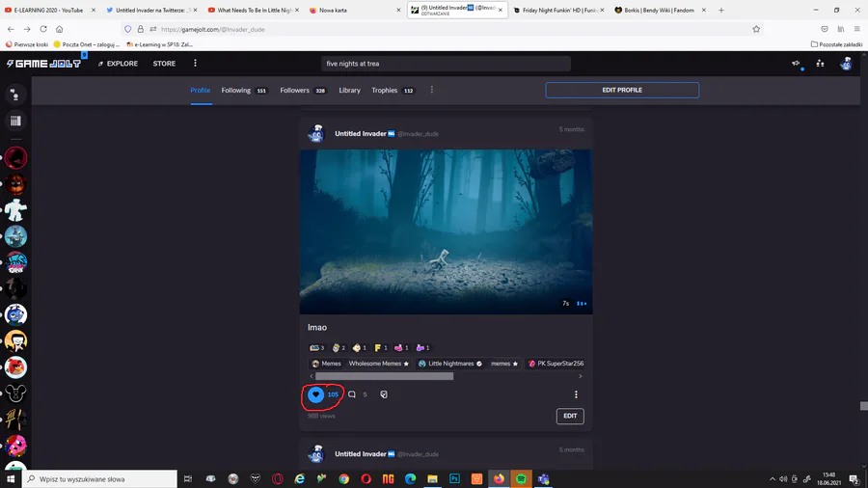The height and width of the screenshot is (488, 868).
Task: Open the top navigation more-options menu
Action: (x=195, y=63)
